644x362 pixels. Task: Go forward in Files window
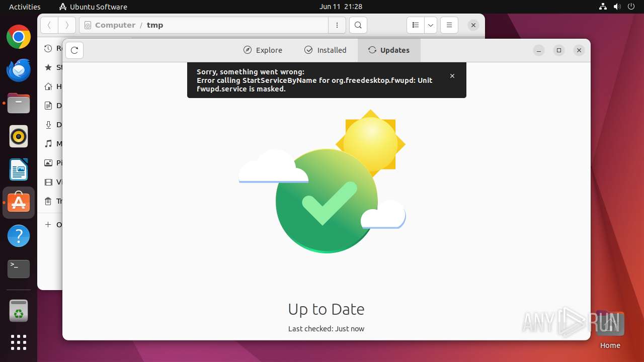(67, 25)
